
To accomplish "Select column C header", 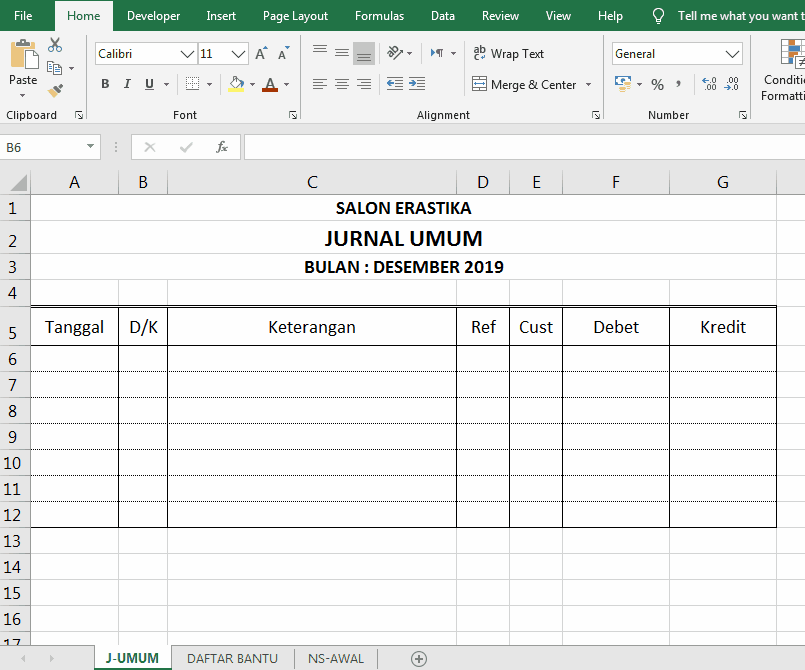I will (312, 182).
